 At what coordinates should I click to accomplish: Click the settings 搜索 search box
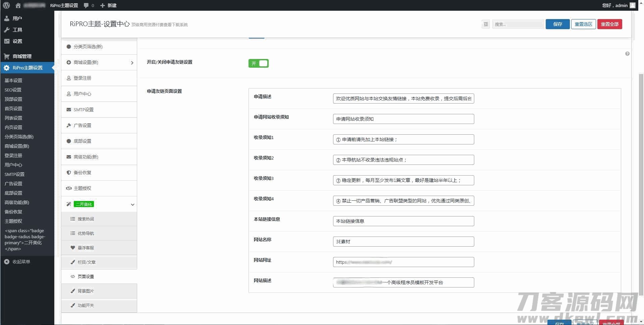pyautogui.click(x=518, y=24)
